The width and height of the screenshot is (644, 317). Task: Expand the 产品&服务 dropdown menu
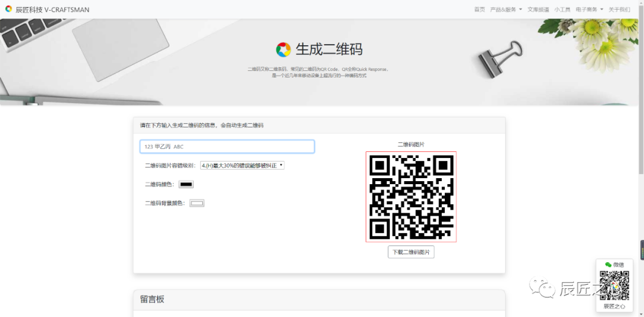click(x=506, y=10)
